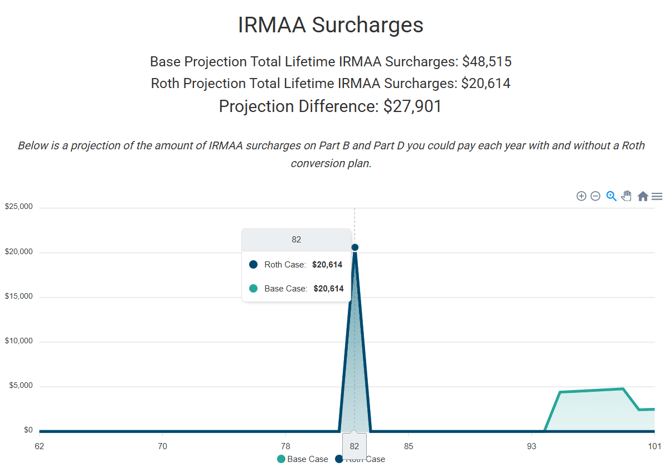Click the IRMAA Surcharges heading
Screen dimensions: 670x467
(x=331, y=25)
